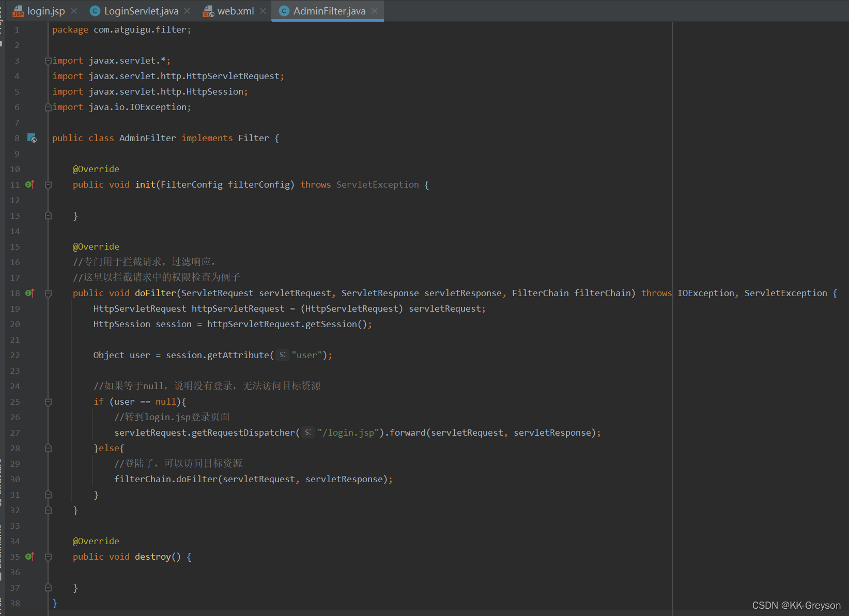Click the init method name
Screen dimensions: 849x616
[145, 184]
